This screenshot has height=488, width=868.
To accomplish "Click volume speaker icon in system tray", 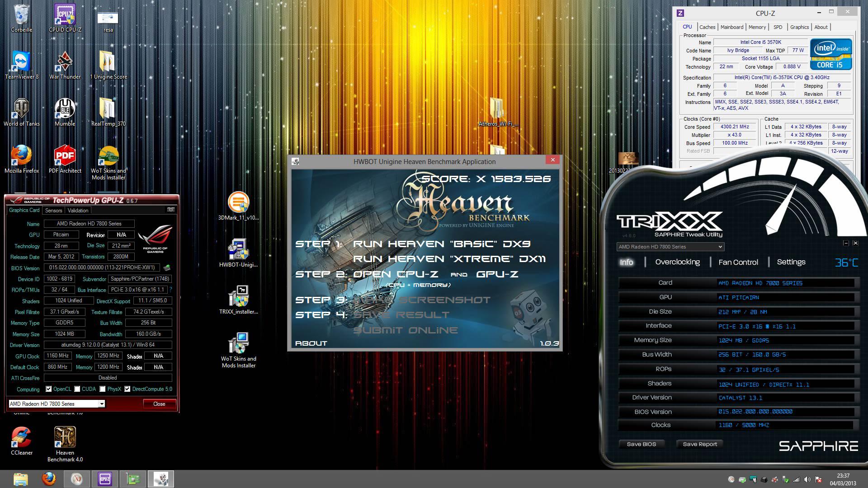I will pos(807,480).
